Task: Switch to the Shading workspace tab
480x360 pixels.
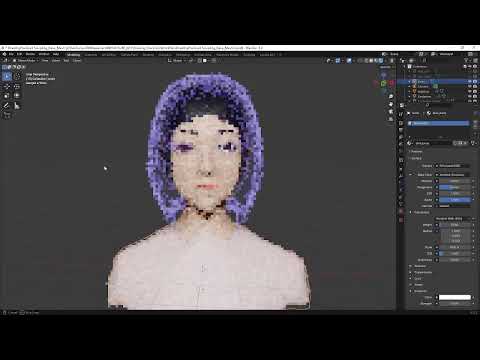Action: (x=148, y=54)
